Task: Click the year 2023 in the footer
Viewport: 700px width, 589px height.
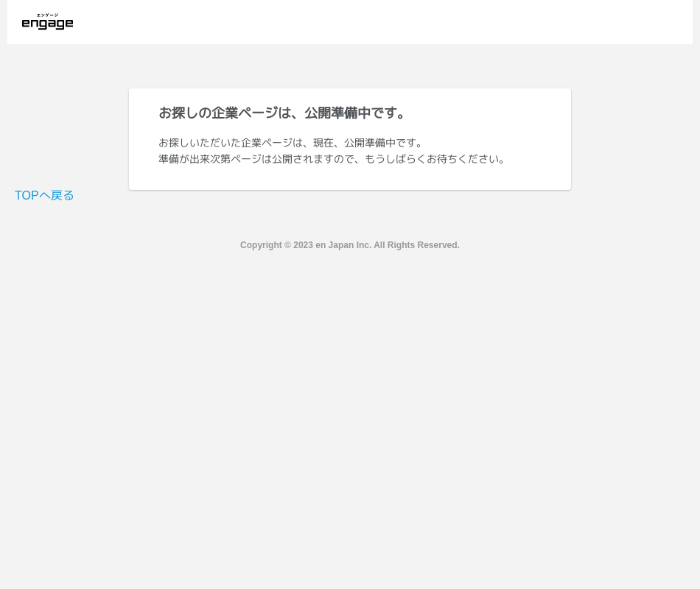Action: 303,245
